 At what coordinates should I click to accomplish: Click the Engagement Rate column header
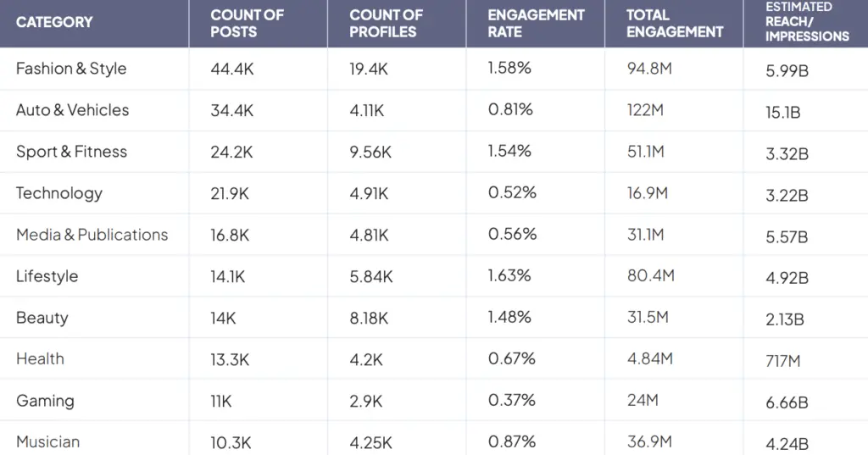536,24
